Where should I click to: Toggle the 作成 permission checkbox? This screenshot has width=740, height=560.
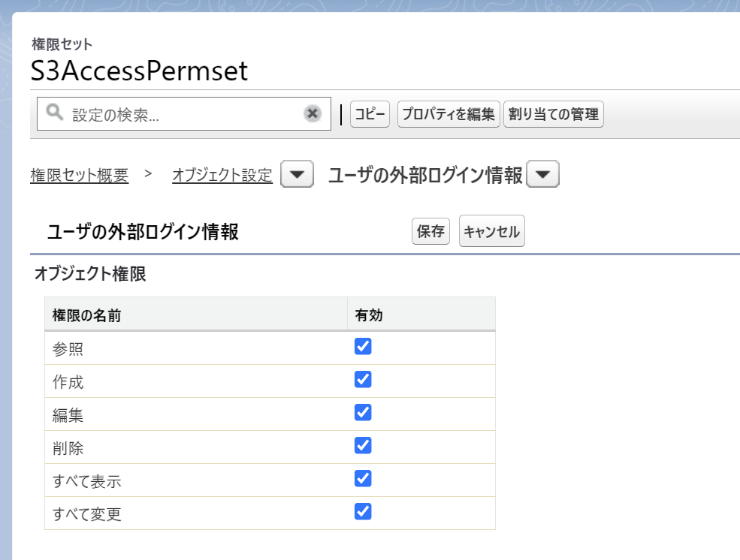coord(363,379)
